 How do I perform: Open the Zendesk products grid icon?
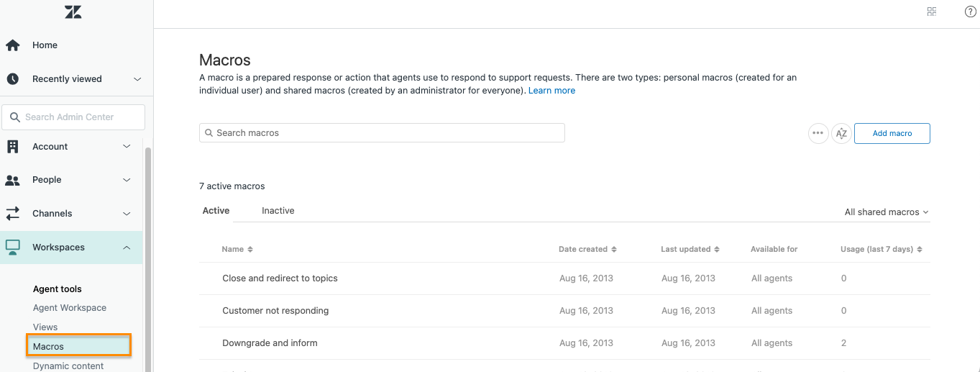(x=932, y=12)
